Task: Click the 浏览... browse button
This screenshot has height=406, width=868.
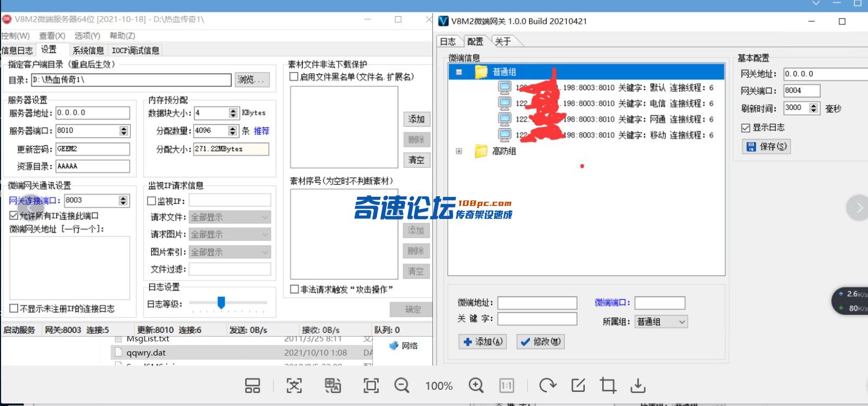Action: point(251,80)
